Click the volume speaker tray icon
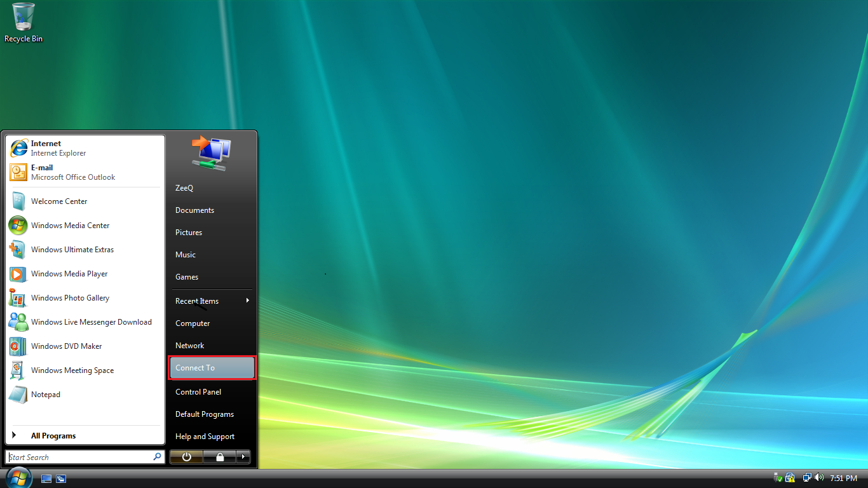Viewport: 868px width, 488px height. [819, 478]
